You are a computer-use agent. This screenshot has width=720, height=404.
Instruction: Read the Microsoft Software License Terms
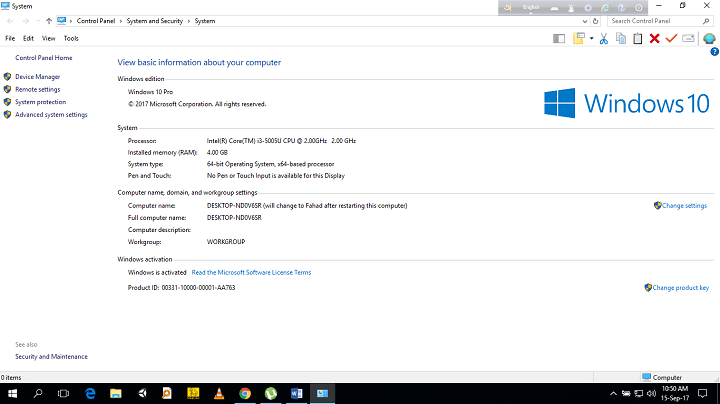click(x=251, y=273)
